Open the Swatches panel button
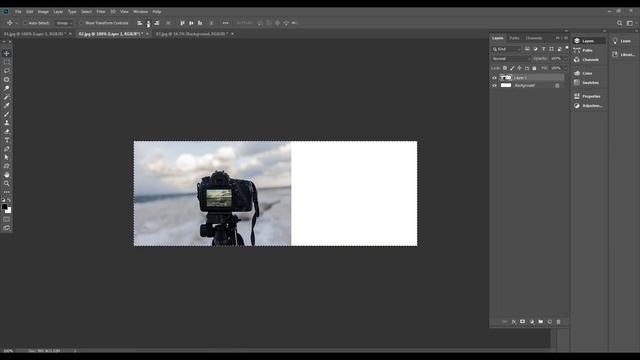 [587, 83]
